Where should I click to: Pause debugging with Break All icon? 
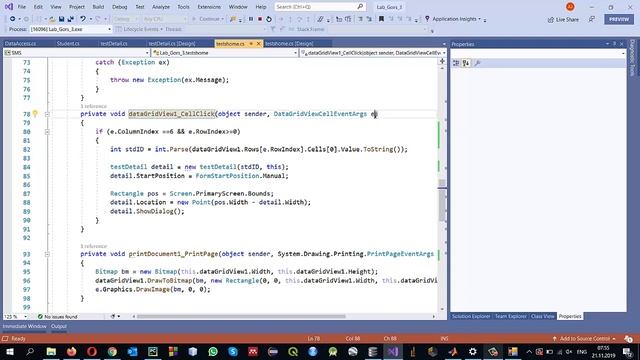251,19
